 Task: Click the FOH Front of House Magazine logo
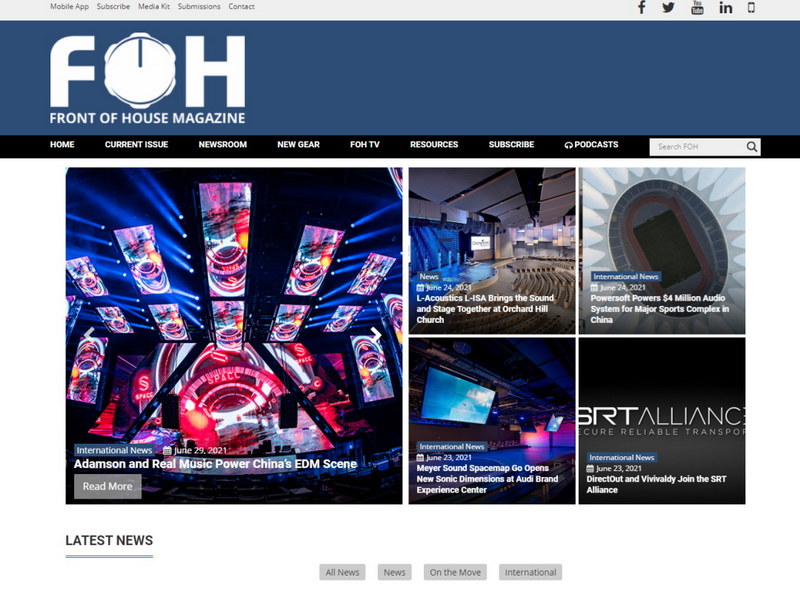tap(147, 79)
